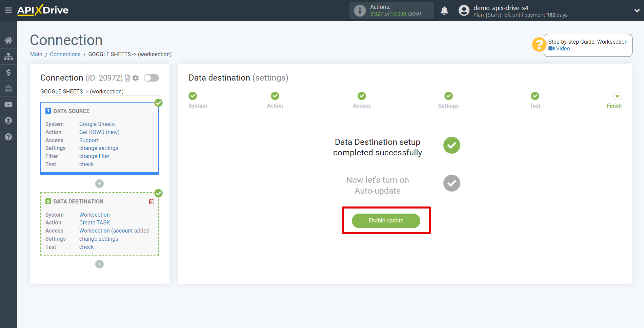Add step below Data Destination block
644x328 pixels.
99,264
